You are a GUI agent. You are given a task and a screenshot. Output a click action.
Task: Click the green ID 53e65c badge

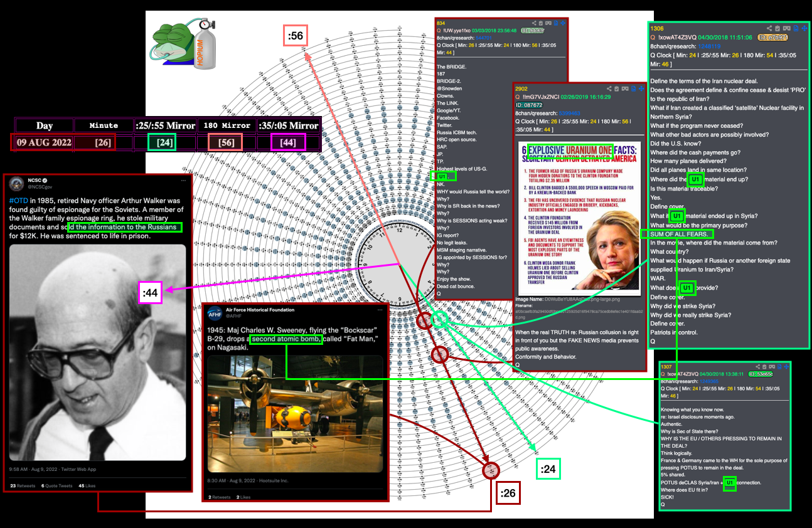[761, 374]
